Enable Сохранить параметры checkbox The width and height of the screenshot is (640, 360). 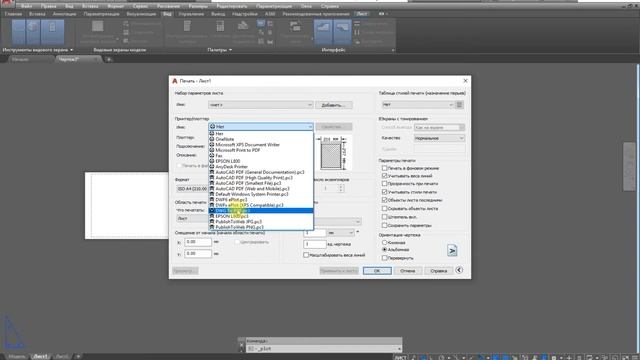point(384,225)
